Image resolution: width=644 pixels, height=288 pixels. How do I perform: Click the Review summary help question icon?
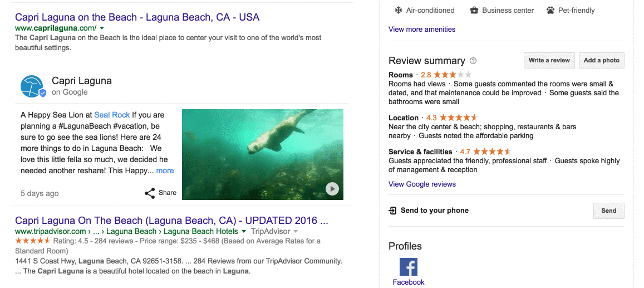click(473, 61)
